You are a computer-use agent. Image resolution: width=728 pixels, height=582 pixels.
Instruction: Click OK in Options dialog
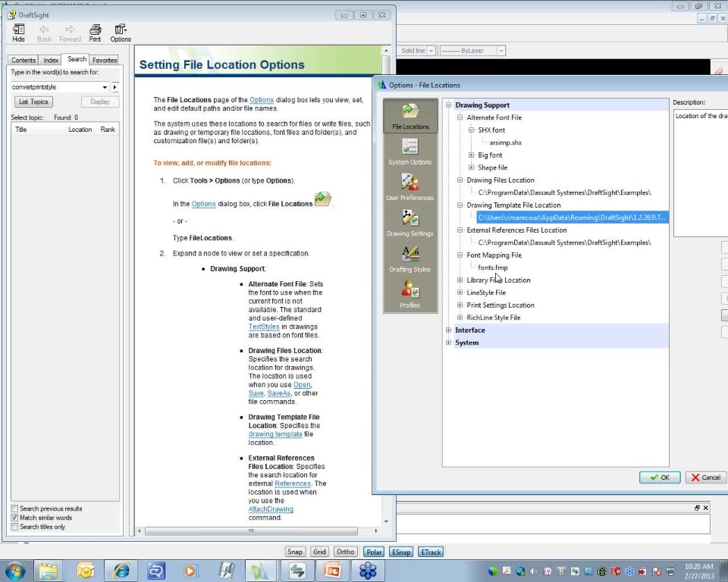click(x=660, y=477)
